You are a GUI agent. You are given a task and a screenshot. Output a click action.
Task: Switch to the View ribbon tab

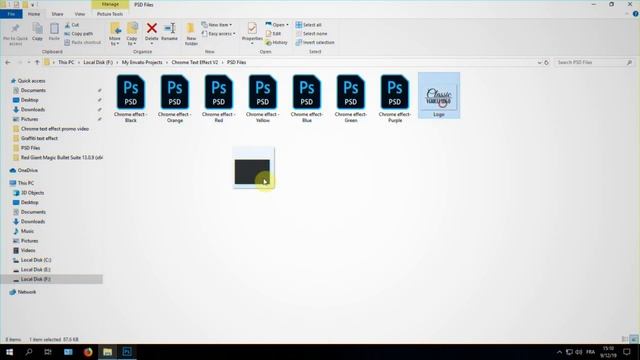point(80,14)
